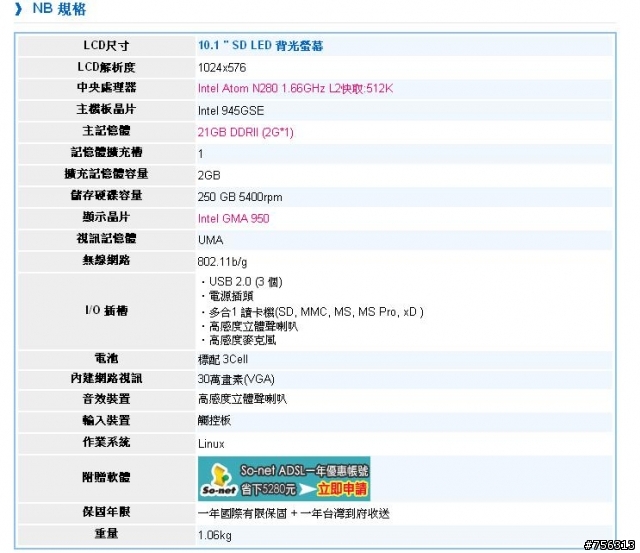Click the 儲存硬碟容量 row label
The width and height of the screenshot is (640, 553).
click(107, 195)
